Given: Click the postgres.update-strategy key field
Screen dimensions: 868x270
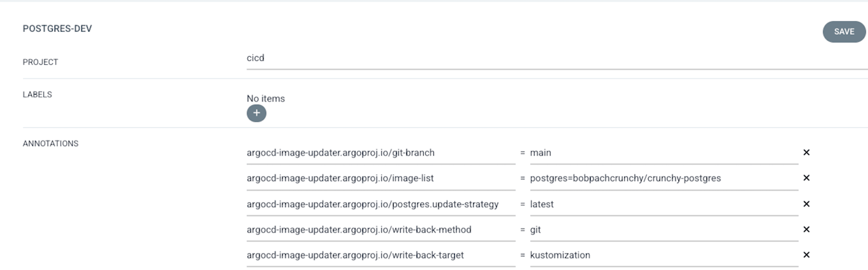Looking at the screenshot, I should click(381, 204).
